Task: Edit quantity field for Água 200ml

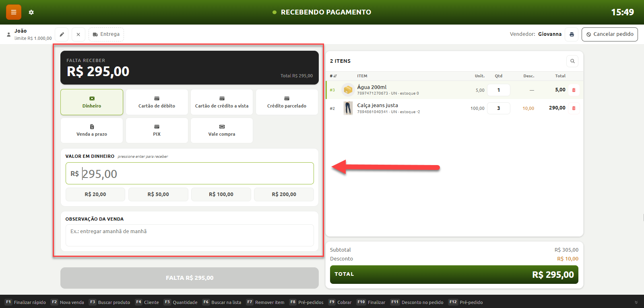Action: point(499,90)
